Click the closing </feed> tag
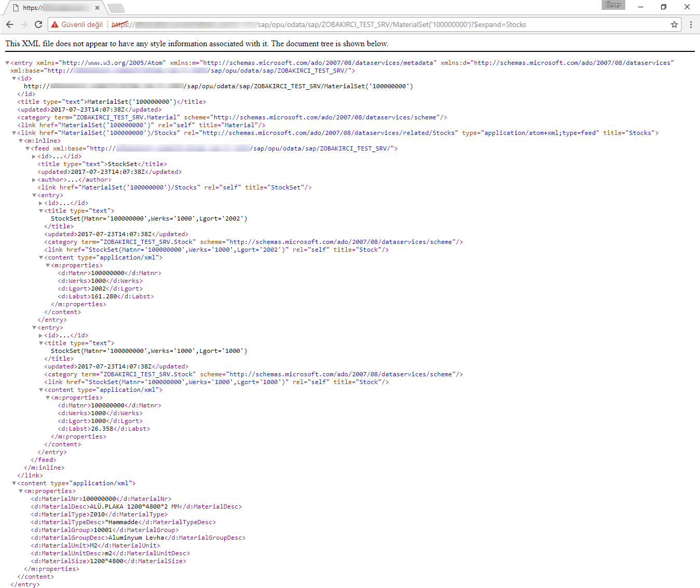This screenshot has height=588, width=700. 44,460
